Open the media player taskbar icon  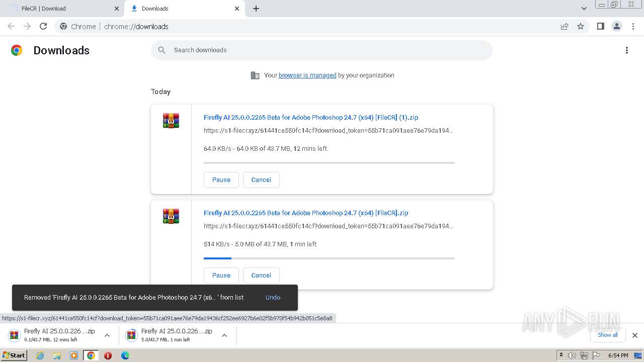pyautogui.click(x=74, y=355)
